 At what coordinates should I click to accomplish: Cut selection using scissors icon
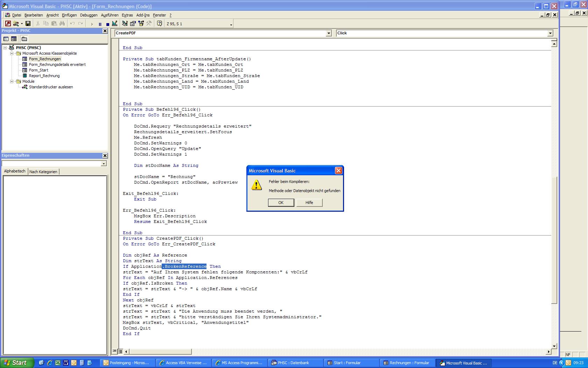click(x=38, y=24)
